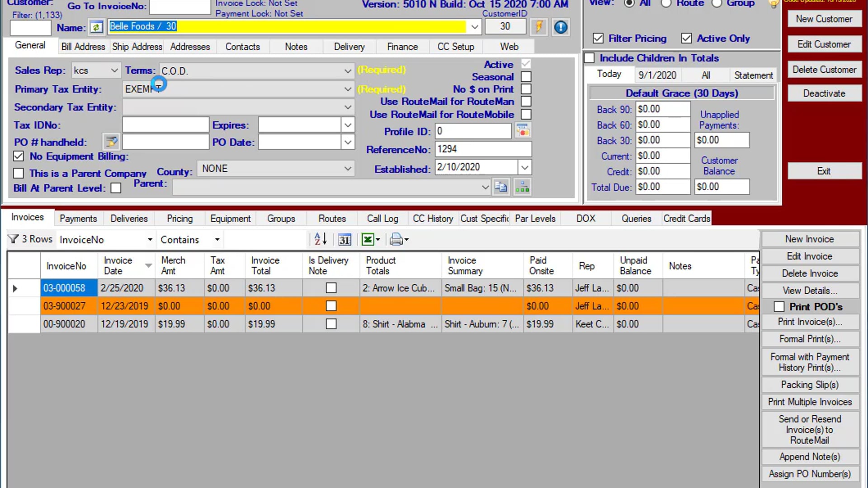Screen dimensions: 868x488
Task: Click the PO # handheld note icon
Action: click(x=111, y=142)
